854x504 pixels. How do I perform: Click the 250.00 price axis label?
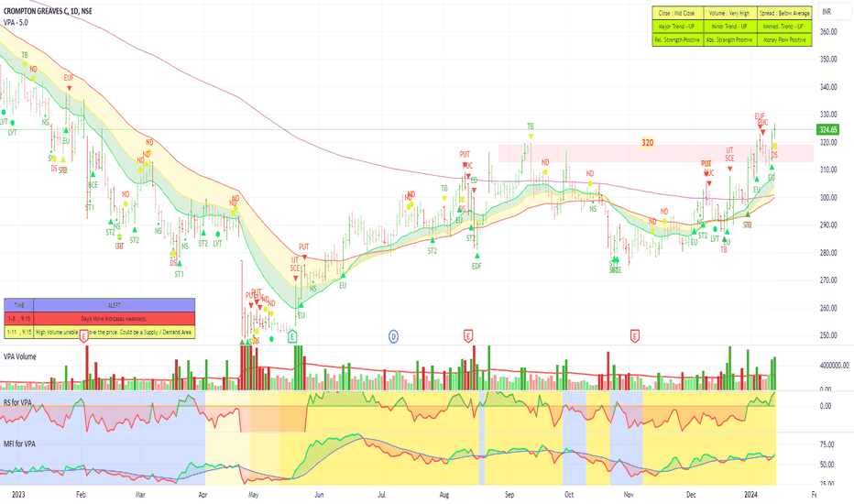click(828, 335)
